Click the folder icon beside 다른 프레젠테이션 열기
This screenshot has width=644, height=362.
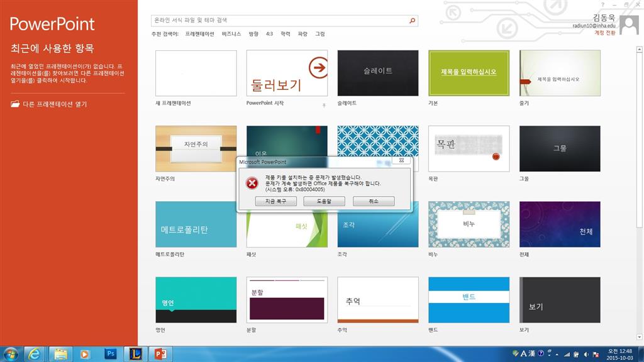pyautogui.click(x=15, y=104)
